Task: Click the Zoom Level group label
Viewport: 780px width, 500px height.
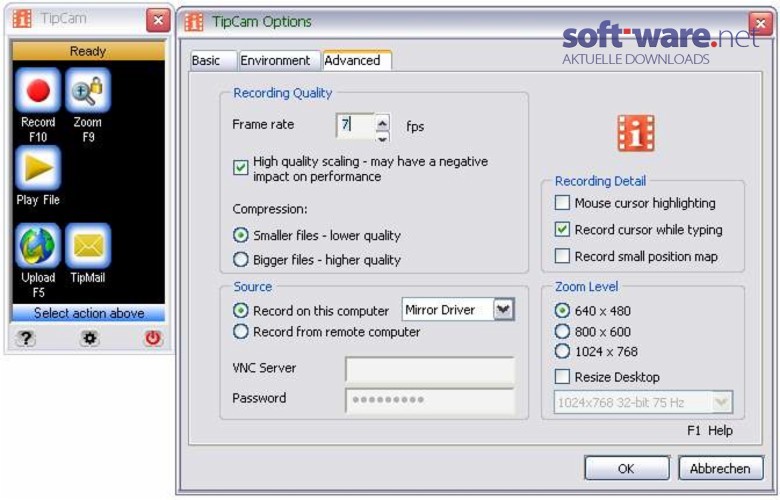Action: [586, 287]
